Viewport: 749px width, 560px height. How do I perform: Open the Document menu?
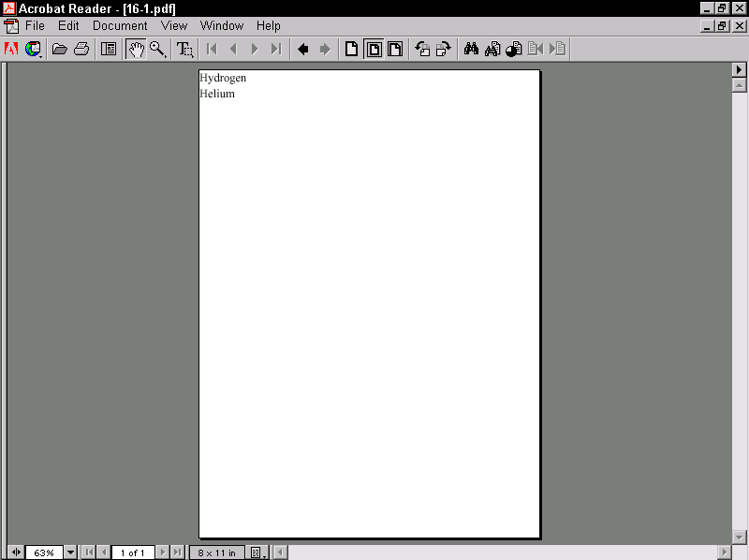(x=120, y=26)
